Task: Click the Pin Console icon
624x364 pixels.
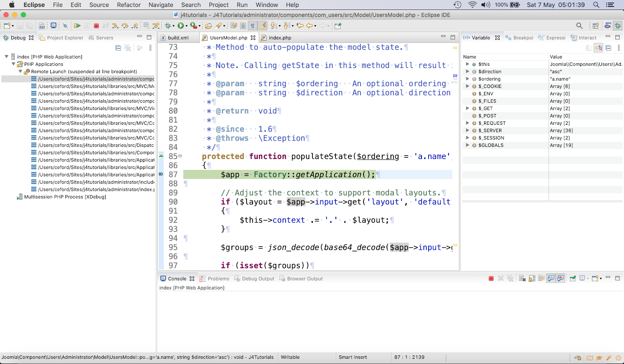Action: coord(572,278)
